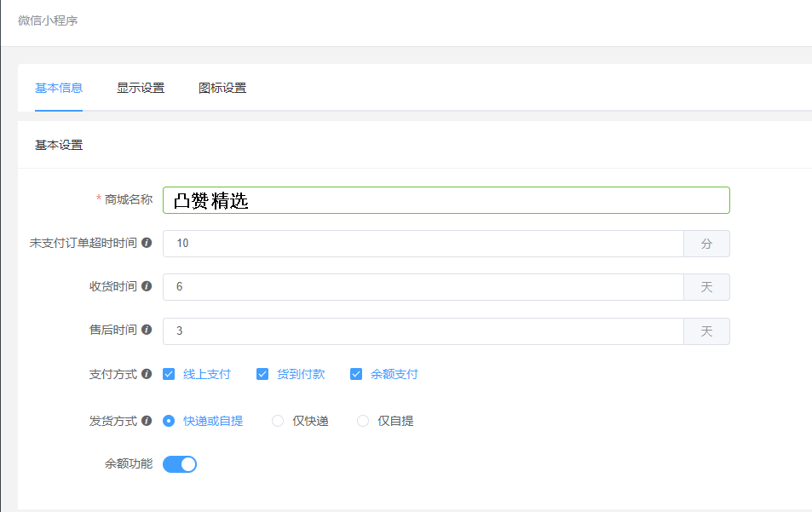This screenshot has height=512, width=812.
Task: Switch to the 图标设置 tab
Action: click(222, 88)
